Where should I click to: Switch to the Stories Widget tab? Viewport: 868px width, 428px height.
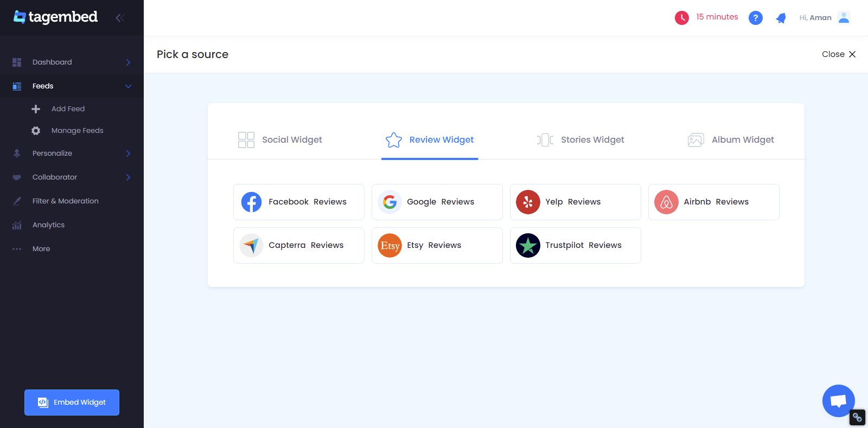pos(580,140)
